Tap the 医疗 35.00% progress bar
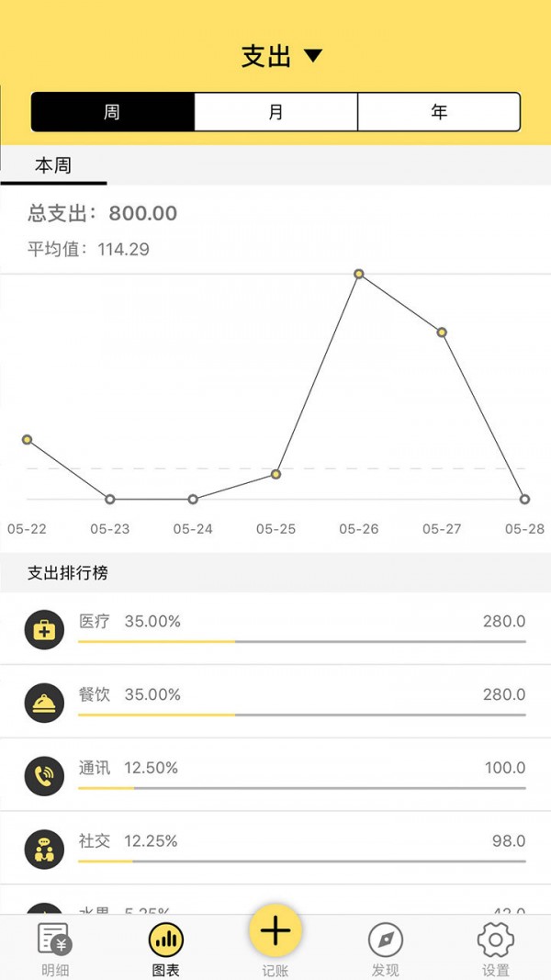Screen dimensions: 551x980 click(x=301, y=641)
